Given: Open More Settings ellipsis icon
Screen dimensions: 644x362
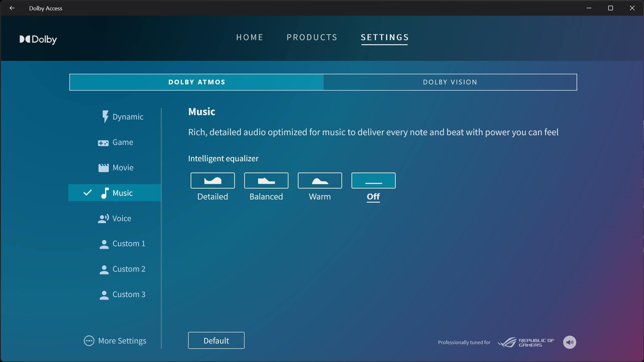Looking at the screenshot, I should point(89,341).
